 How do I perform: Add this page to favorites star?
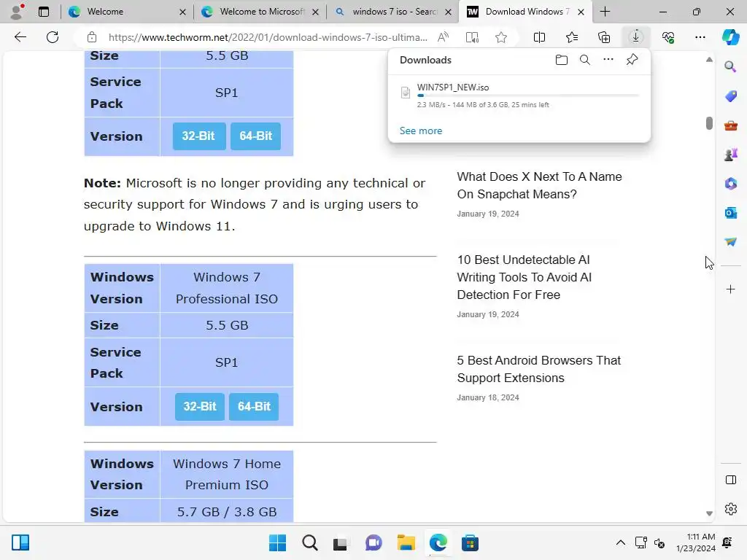pyautogui.click(x=500, y=37)
